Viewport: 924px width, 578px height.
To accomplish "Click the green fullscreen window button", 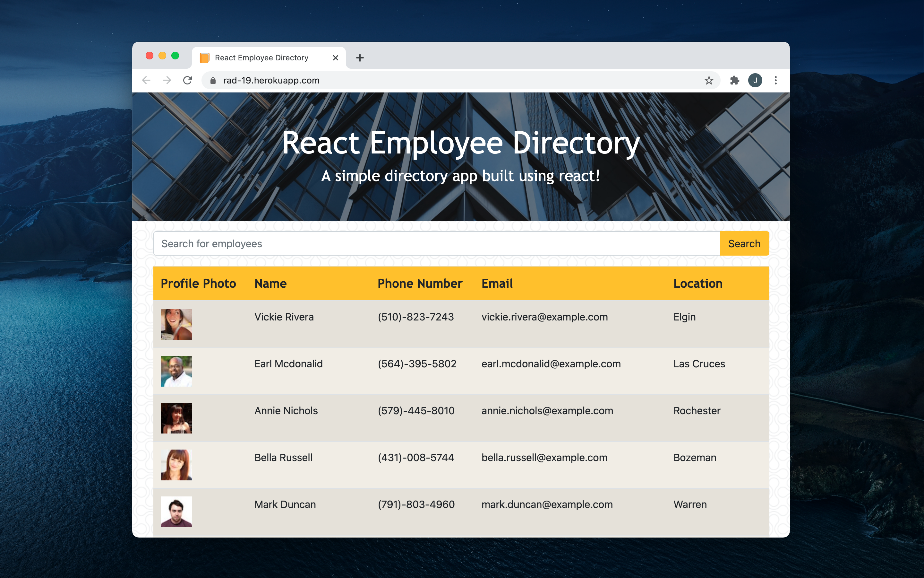I will pyautogui.click(x=175, y=56).
